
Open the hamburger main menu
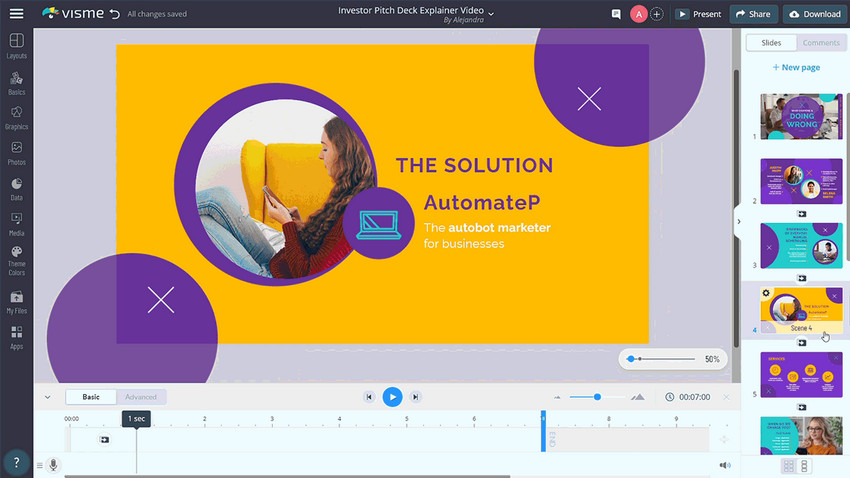[16, 14]
